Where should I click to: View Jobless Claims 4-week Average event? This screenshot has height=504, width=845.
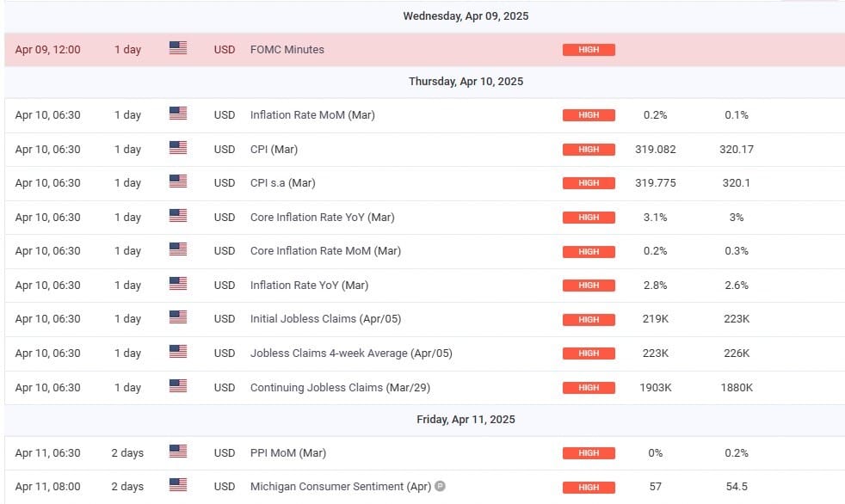pos(351,353)
